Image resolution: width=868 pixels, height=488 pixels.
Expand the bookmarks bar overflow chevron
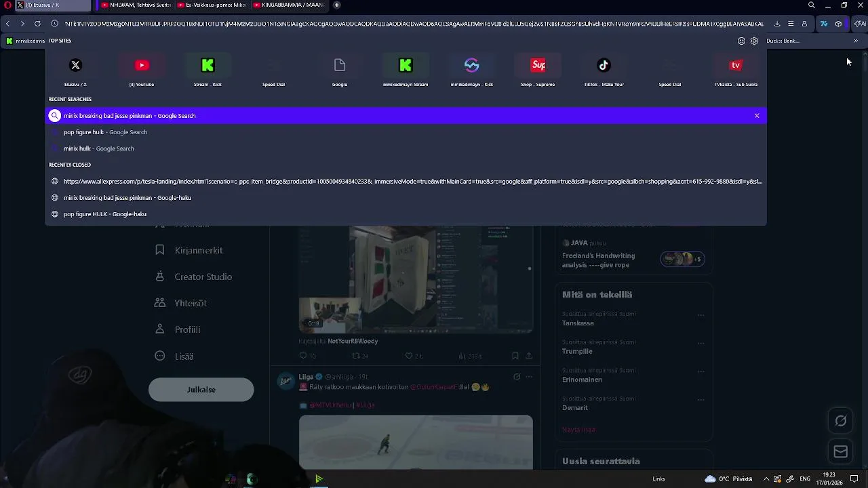click(x=856, y=41)
